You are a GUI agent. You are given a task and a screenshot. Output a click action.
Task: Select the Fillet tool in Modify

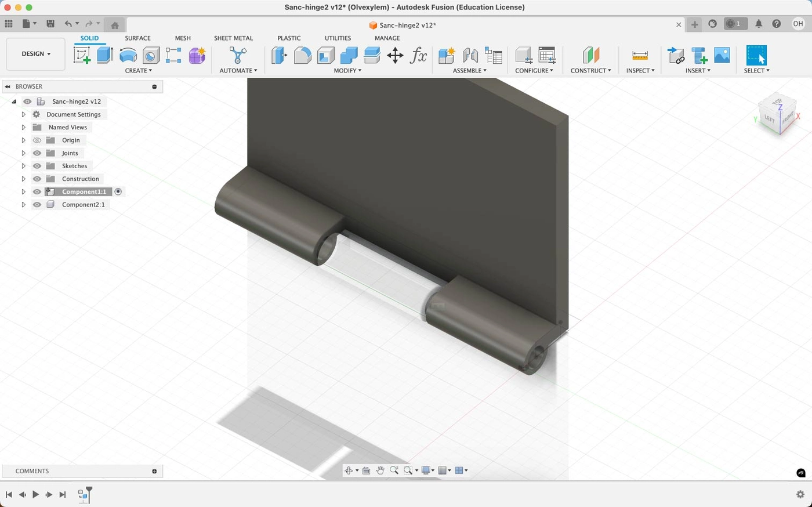coord(302,56)
